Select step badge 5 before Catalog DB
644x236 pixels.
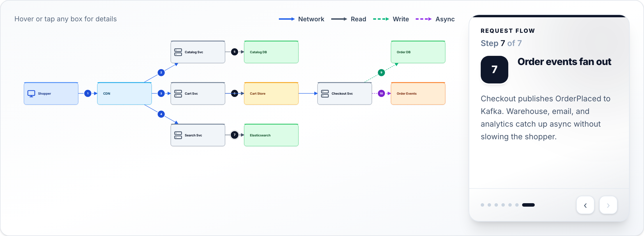point(235,52)
